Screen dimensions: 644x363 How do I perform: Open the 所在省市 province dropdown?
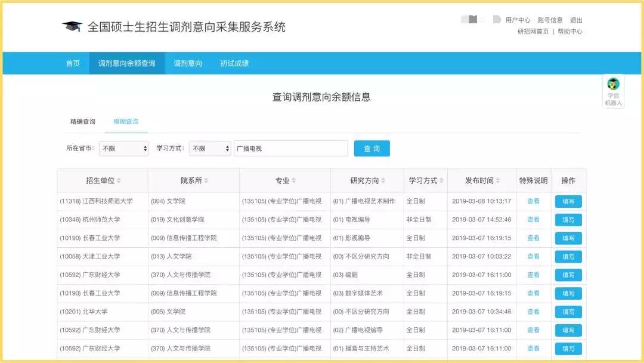pyautogui.click(x=123, y=148)
